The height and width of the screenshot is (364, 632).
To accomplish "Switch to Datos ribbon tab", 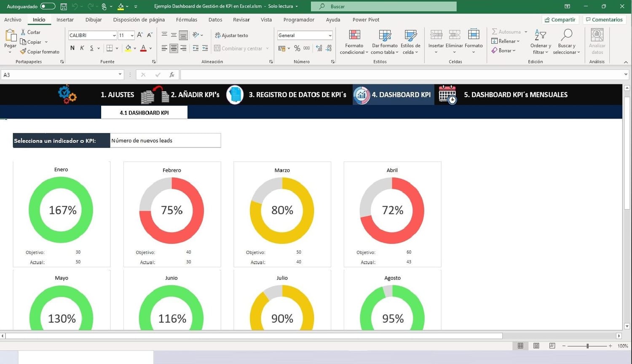I will tap(215, 20).
